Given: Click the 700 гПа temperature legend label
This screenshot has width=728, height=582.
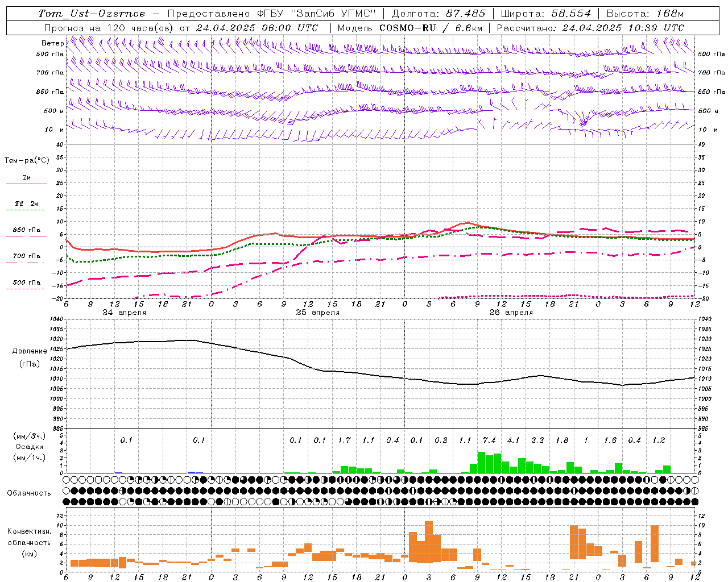Looking at the screenshot, I should point(27,256).
